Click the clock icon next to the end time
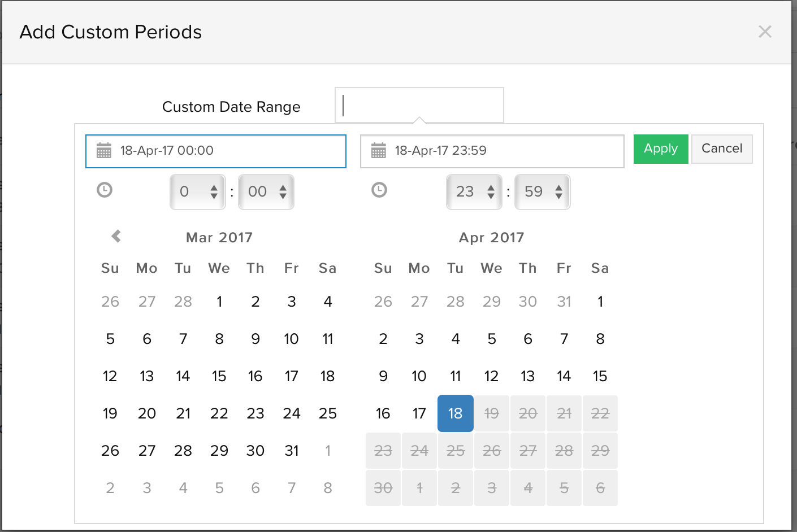 [x=379, y=190]
